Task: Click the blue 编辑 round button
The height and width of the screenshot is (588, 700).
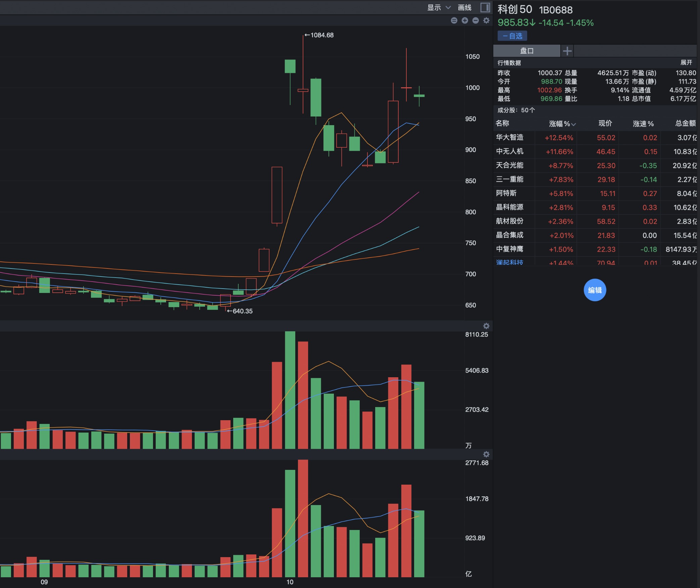Action: coord(595,290)
